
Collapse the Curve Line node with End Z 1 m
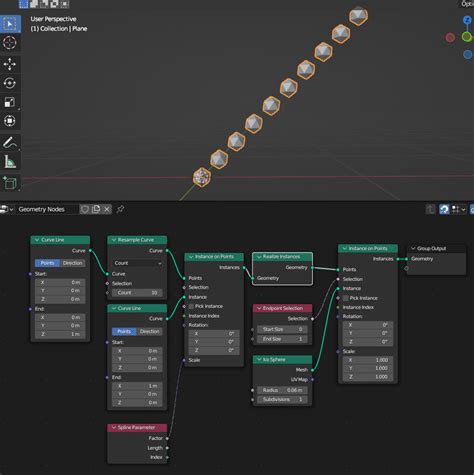click(x=37, y=240)
